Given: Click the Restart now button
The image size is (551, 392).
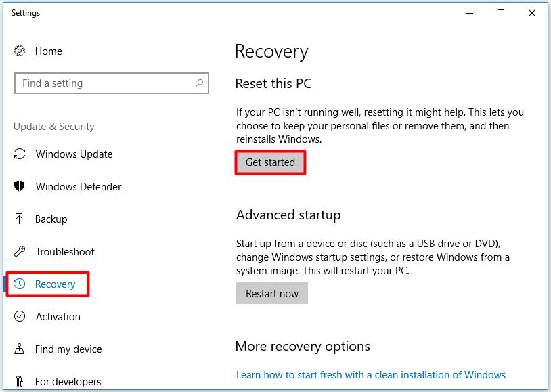Looking at the screenshot, I should [x=272, y=293].
